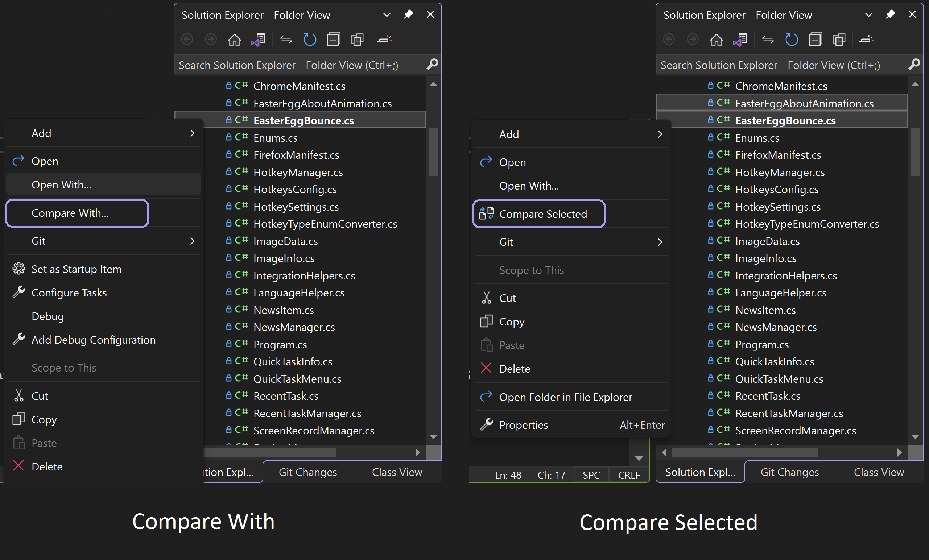The height and width of the screenshot is (560, 929).
Task: Click Open With... button in left menu
Action: [62, 185]
